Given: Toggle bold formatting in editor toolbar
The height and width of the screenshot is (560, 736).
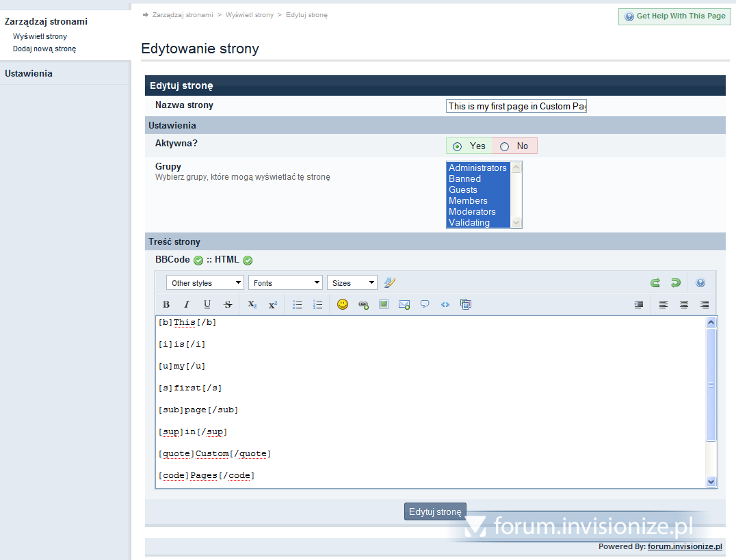Looking at the screenshot, I should (166, 305).
